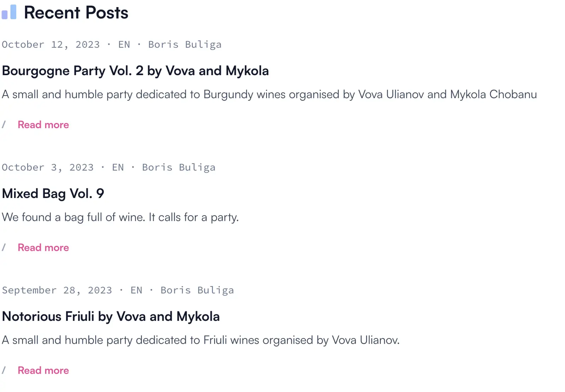Select the October 3, 2023 date

pyautogui.click(x=48, y=168)
